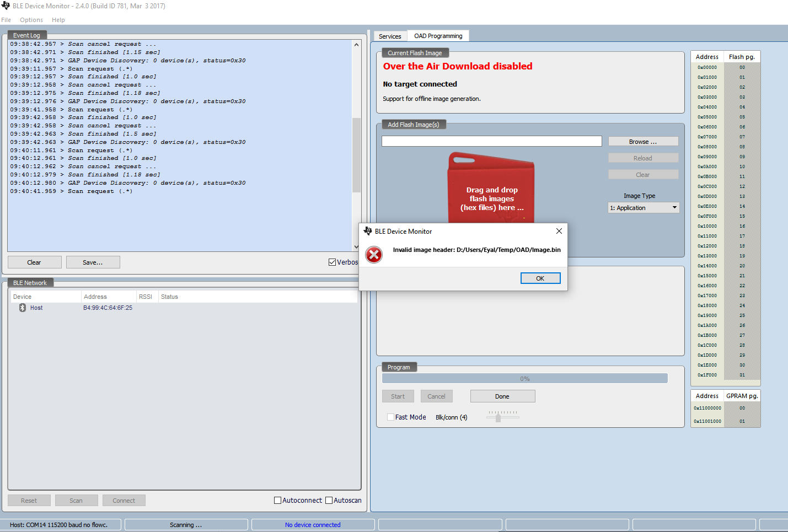This screenshot has width=788, height=532.
Task: Enable the Autoconnect checkbox
Action: (277, 501)
